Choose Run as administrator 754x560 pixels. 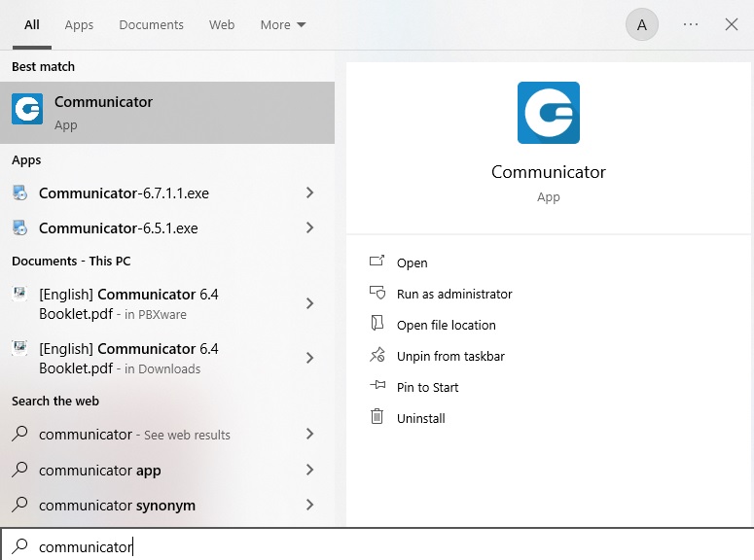click(x=453, y=294)
